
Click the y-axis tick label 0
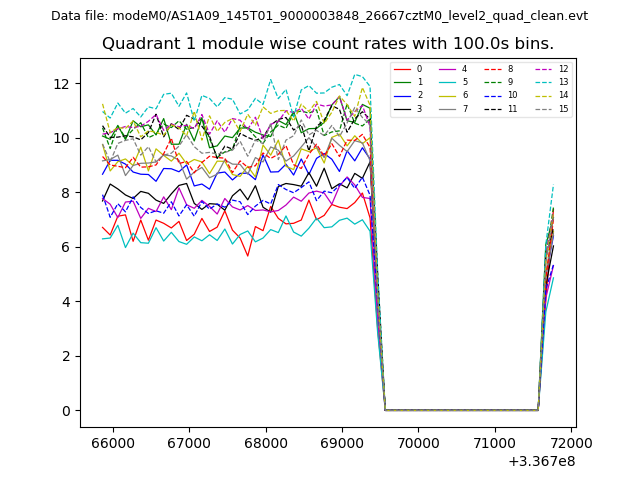(x=68, y=411)
